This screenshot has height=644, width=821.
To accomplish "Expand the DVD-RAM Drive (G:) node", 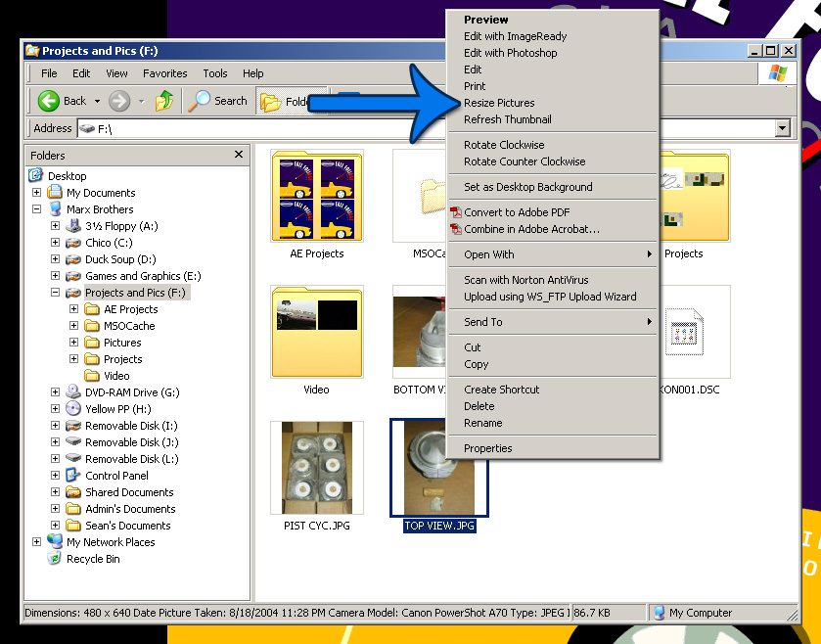I will click(x=55, y=391).
